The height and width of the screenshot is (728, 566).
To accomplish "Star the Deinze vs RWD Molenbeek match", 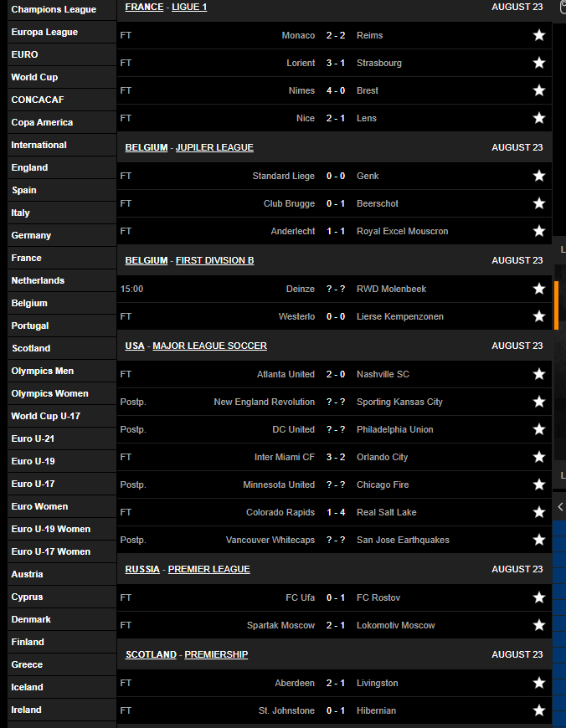I will pos(539,289).
